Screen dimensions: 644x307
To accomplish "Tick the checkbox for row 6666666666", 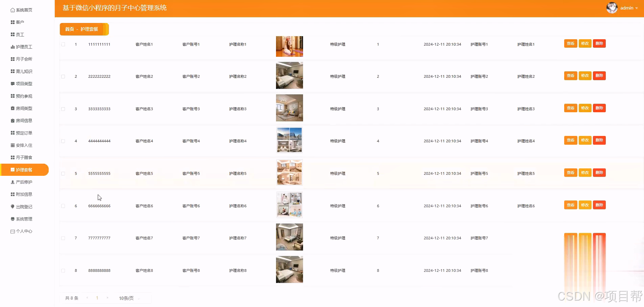I will pyautogui.click(x=63, y=206).
